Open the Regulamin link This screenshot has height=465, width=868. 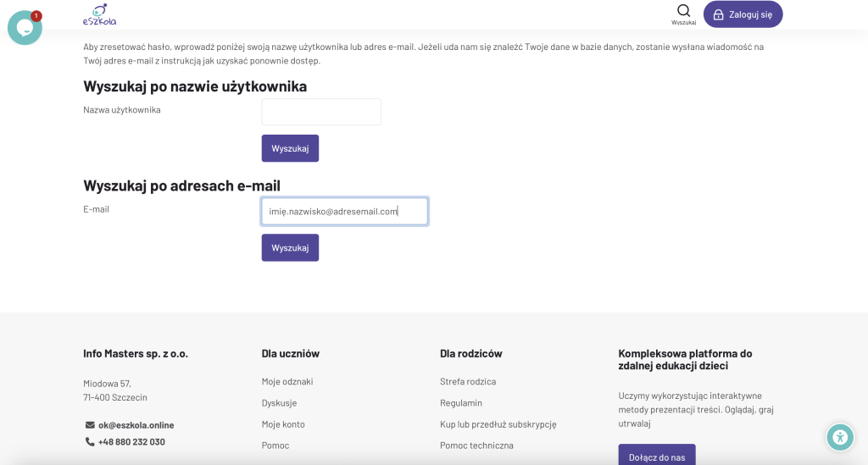(461, 403)
